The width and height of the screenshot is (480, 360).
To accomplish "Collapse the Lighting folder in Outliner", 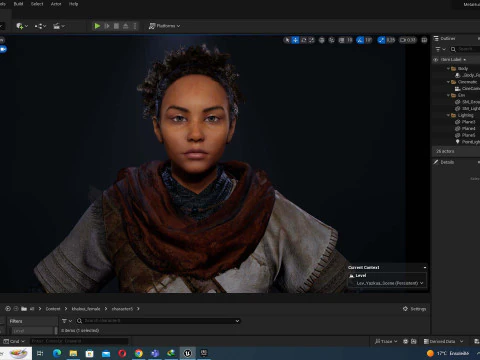I will 448,115.
